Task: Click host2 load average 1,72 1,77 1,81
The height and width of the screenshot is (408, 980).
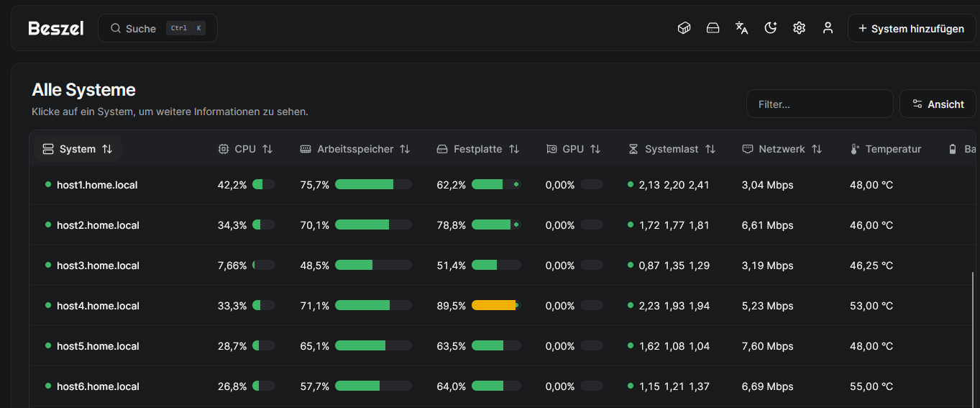Action: [x=674, y=225]
